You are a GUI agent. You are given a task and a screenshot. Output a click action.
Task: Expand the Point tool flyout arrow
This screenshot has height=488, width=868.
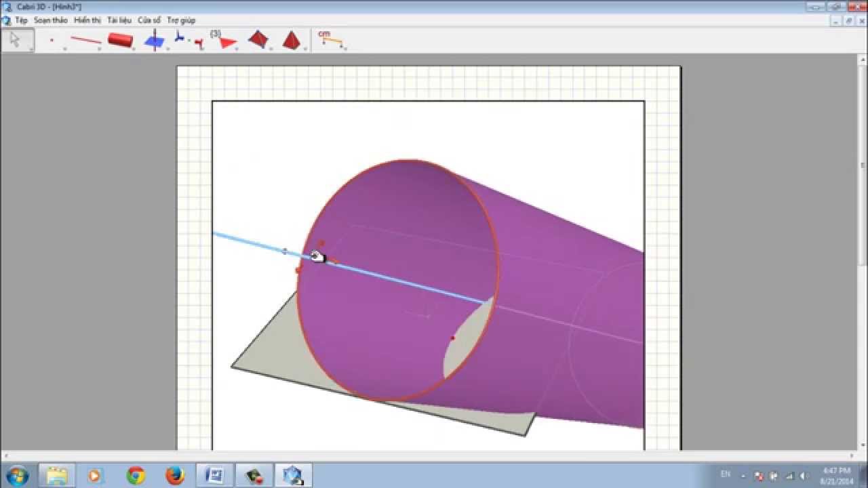[x=64, y=49]
